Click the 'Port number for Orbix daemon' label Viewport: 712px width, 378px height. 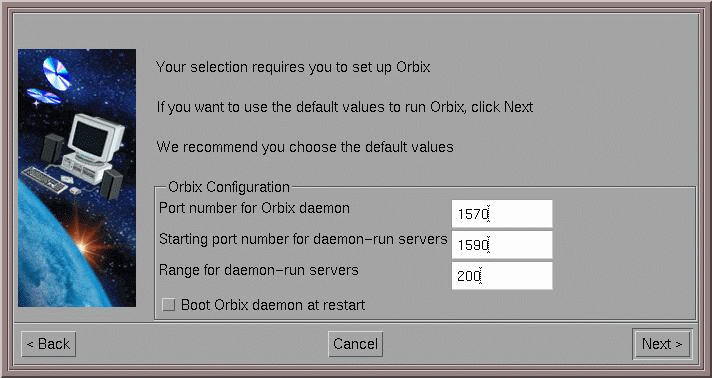[254, 208]
